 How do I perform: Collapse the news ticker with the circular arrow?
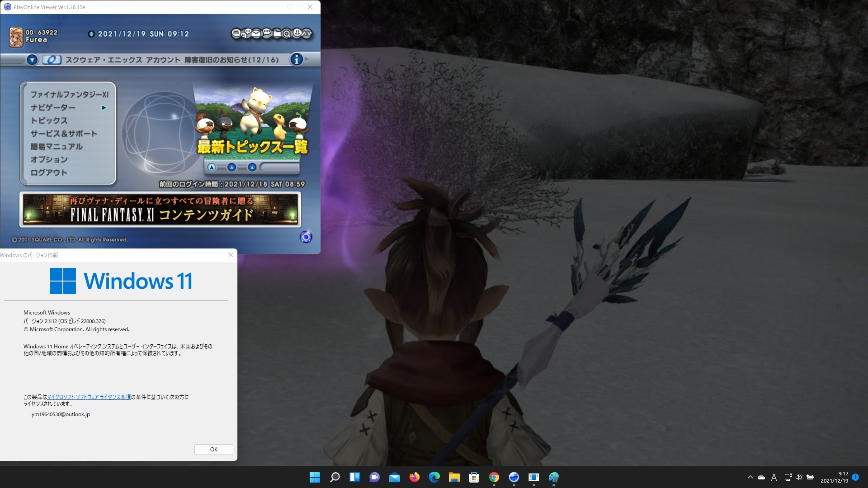point(32,59)
